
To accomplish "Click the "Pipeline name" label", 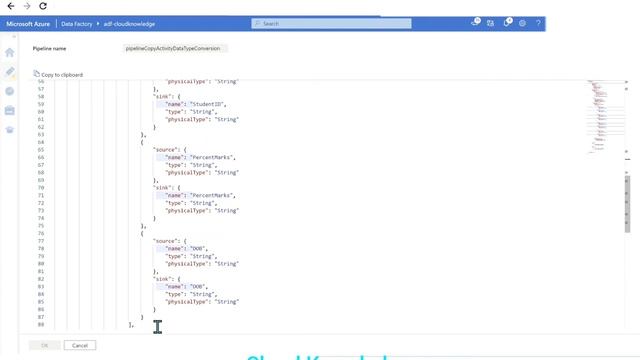I will click(49, 49).
